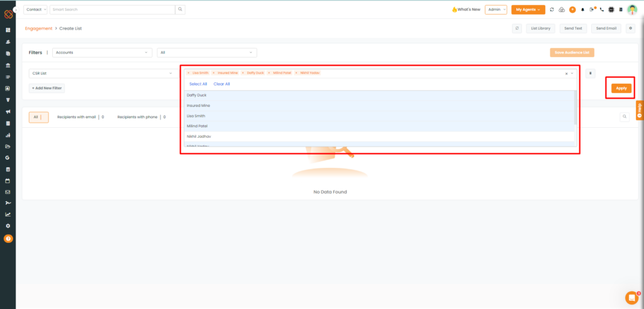The width and height of the screenshot is (644, 309).
Task: Click the delete filter trash icon
Action: (x=590, y=73)
